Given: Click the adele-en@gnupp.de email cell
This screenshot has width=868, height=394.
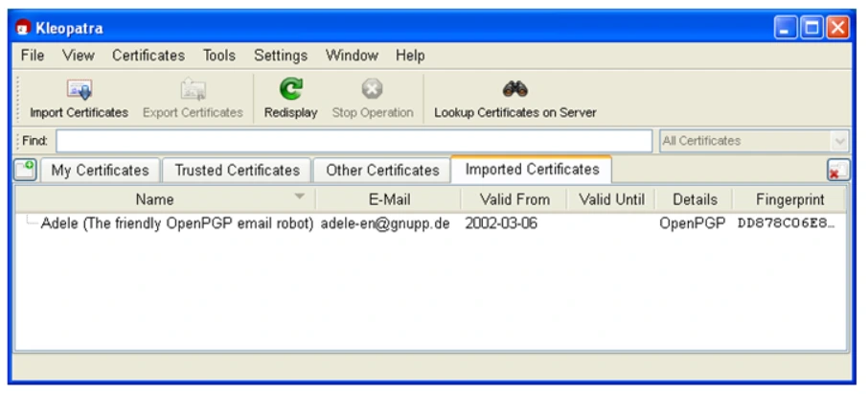Looking at the screenshot, I should click(385, 224).
